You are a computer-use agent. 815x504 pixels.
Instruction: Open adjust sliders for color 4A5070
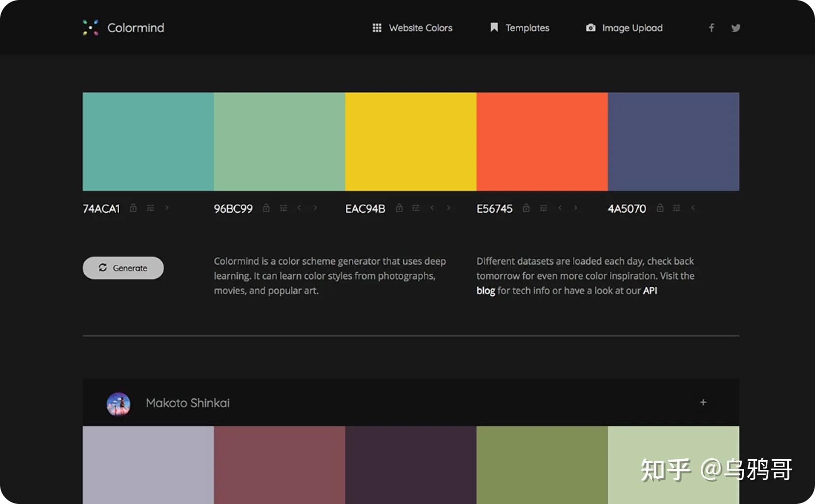click(x=677, y=208)
